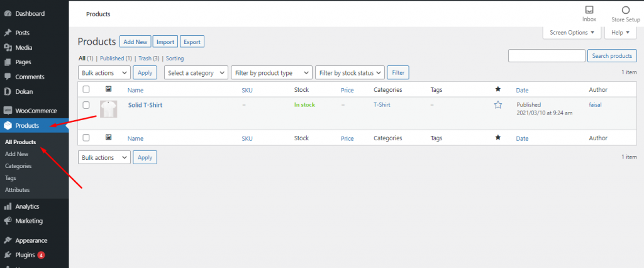Viewport: 644px width, 268px height.
Task: Click the Plugins plug icon
Action: point(8,255)
